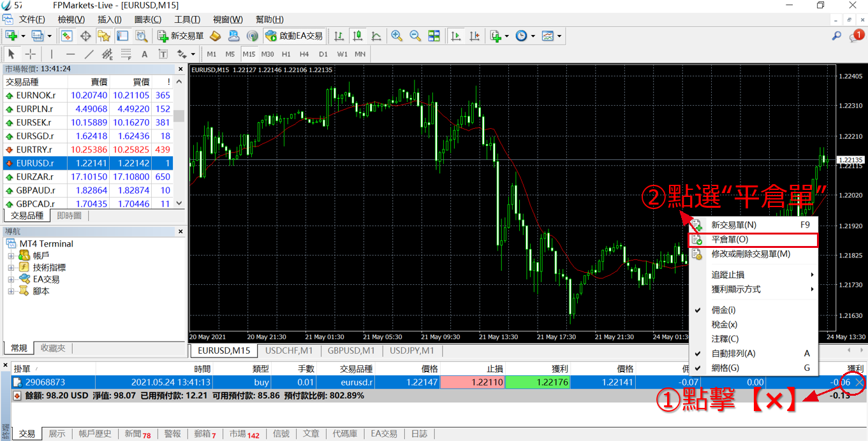Select the H1 timeframe button
Viewport: 868px width, 441px height.
(x=286, y=54)
